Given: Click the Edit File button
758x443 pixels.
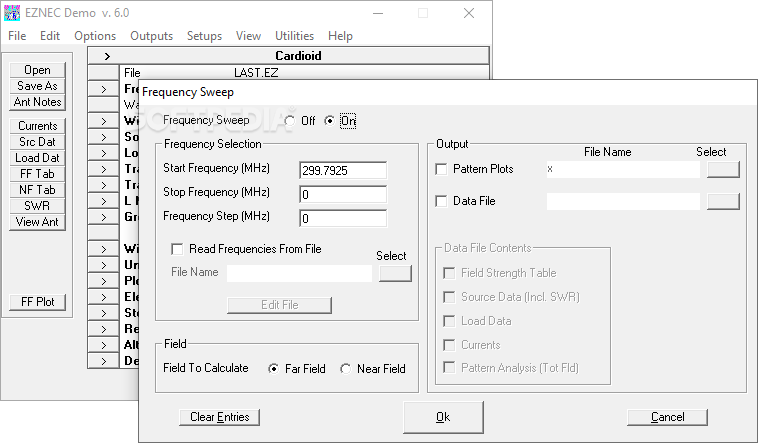Looking at the screenshot, I should (279, 305).
